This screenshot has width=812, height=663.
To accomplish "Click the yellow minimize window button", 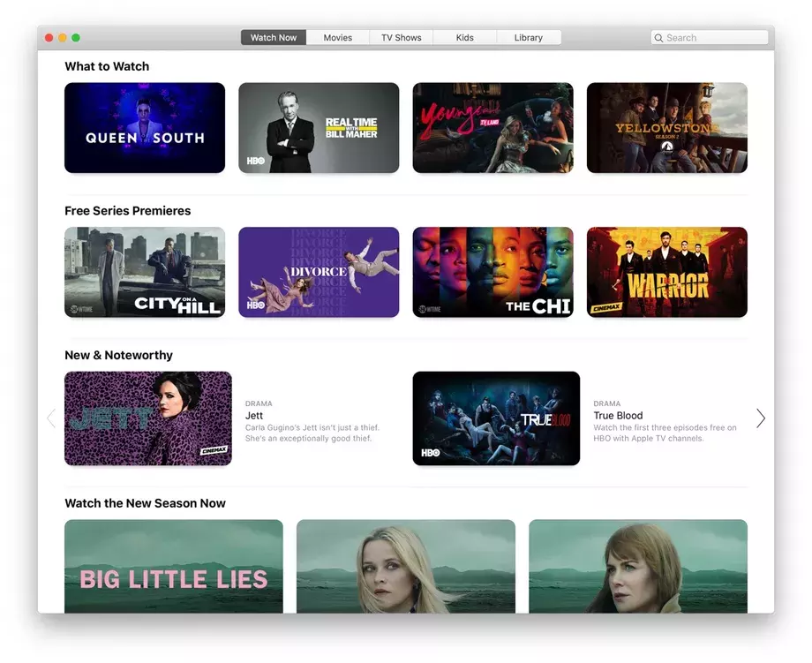I will click(x=62, y=38).
